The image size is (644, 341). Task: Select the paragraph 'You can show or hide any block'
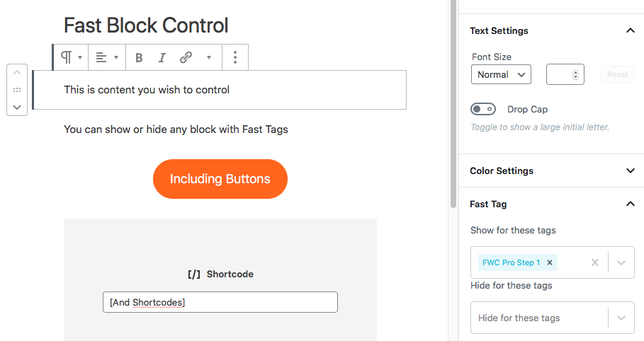176,129
